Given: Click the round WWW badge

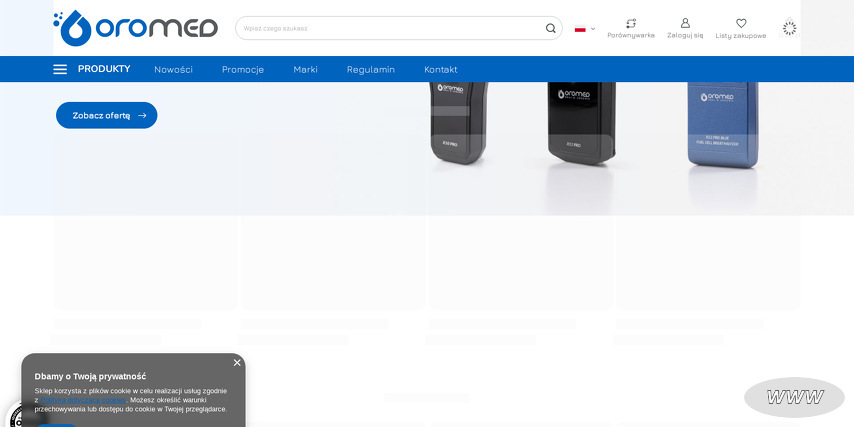Looking at the screenshot, I should click(794, 397).
